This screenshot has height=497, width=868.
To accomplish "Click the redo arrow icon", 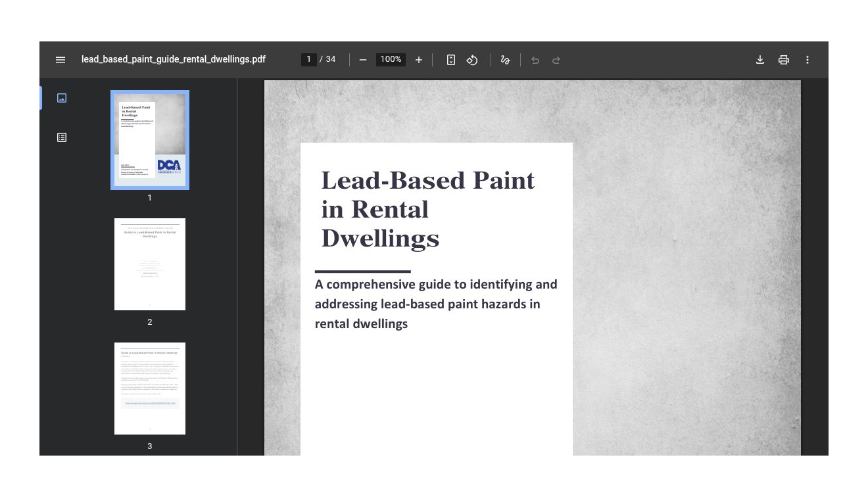I will [556, 60].
